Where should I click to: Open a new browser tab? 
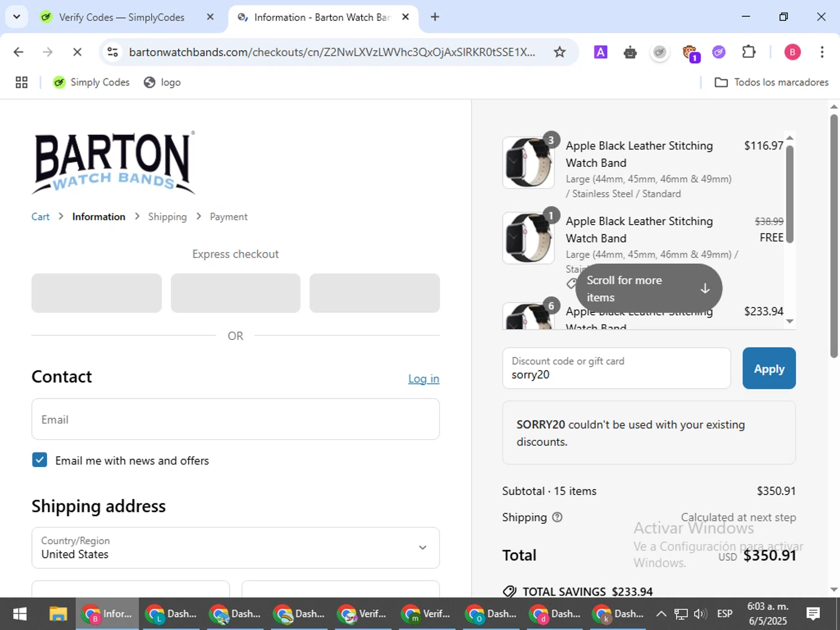point(435,17)
